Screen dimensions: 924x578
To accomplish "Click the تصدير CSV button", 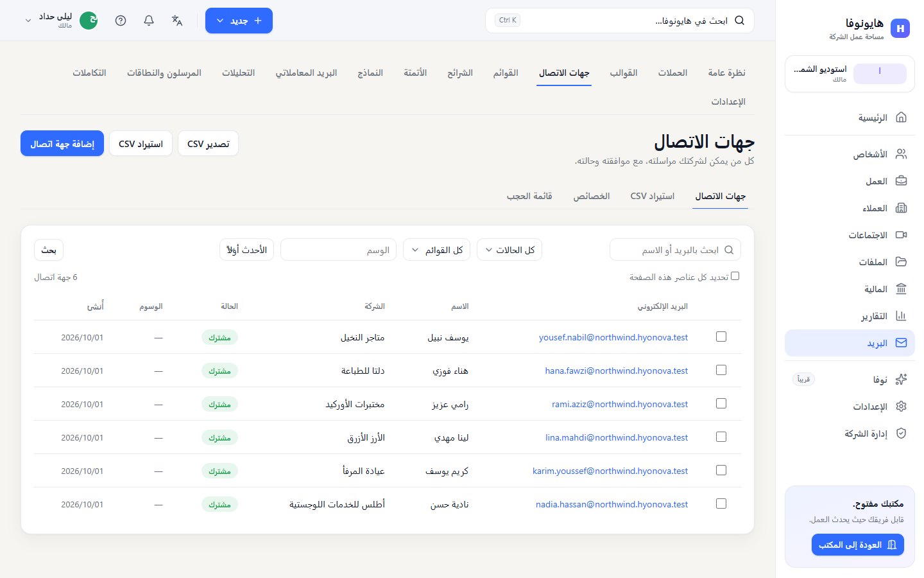I will pyautogui.click(x=208, y=144).
